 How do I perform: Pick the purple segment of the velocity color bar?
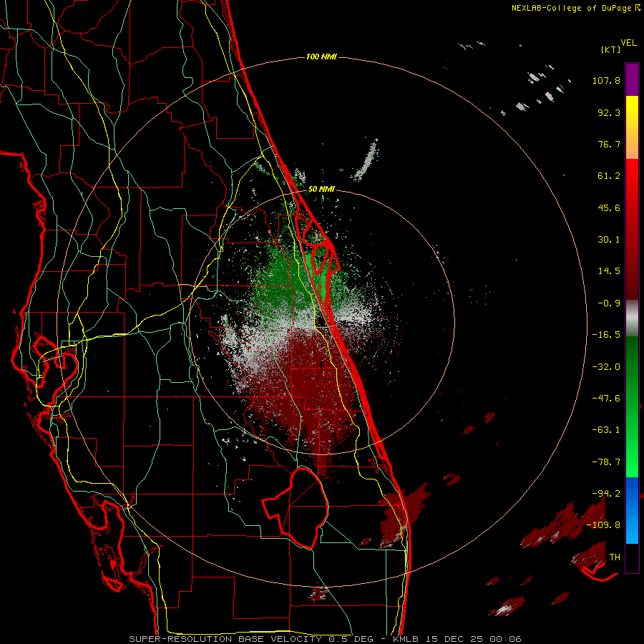point(632,79)
